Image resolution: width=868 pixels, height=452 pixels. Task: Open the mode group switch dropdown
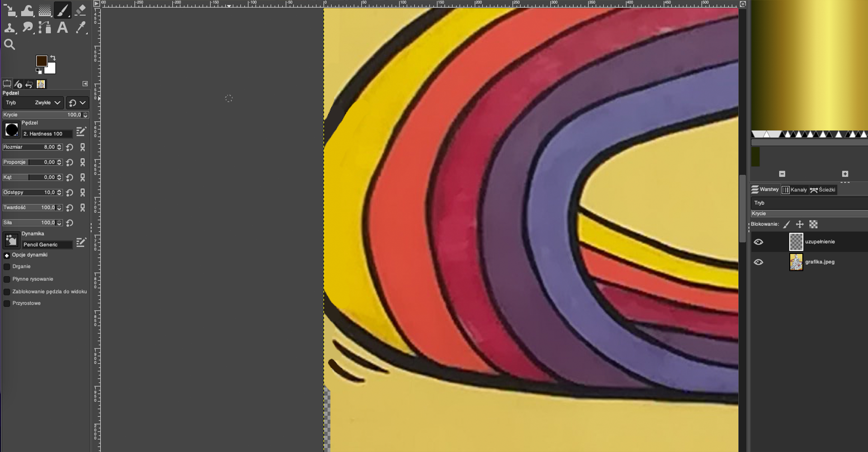(x=77, y=103)
